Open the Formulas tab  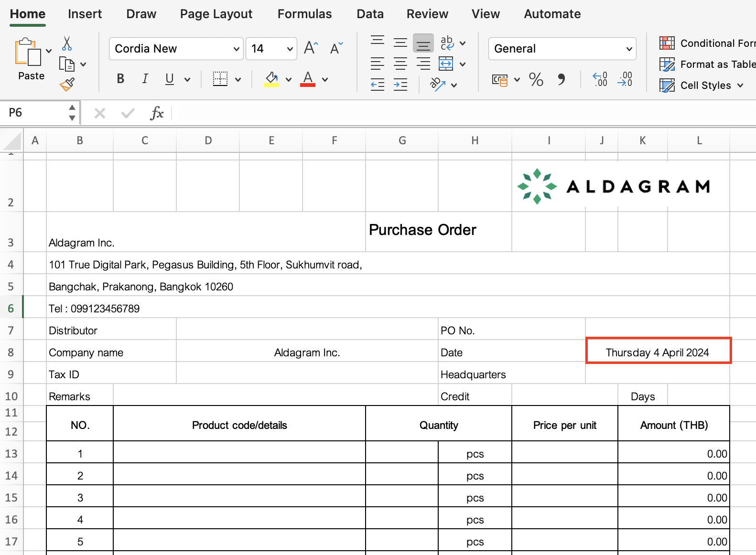tap(304, 14)
